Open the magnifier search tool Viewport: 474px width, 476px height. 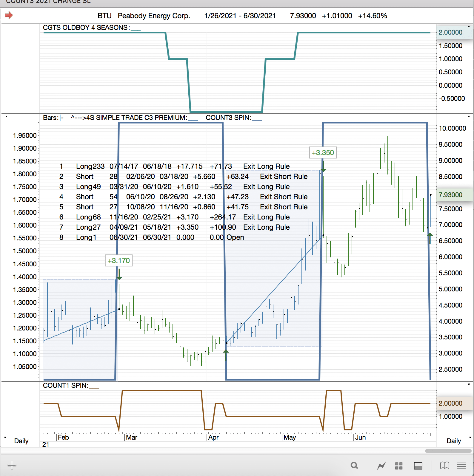[354, 465]
